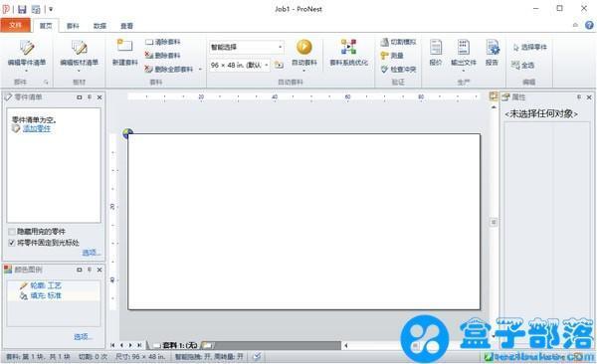
Task: Open the Part group dialog launcher
Action: [x=46, y=83]
